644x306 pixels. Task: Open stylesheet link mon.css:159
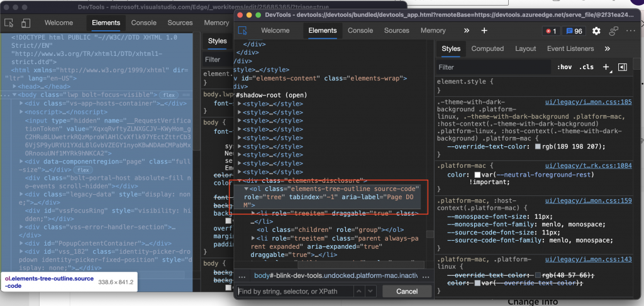[588, 201]
